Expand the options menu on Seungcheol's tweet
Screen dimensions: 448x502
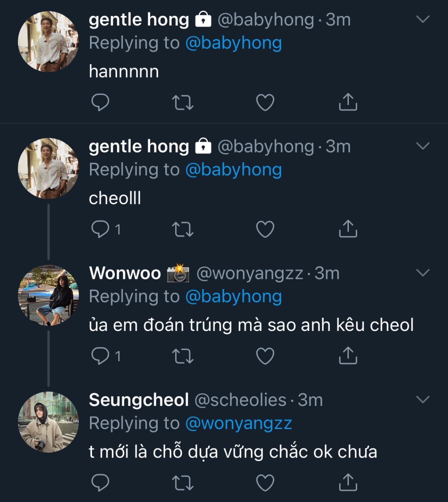click(423, 400)
